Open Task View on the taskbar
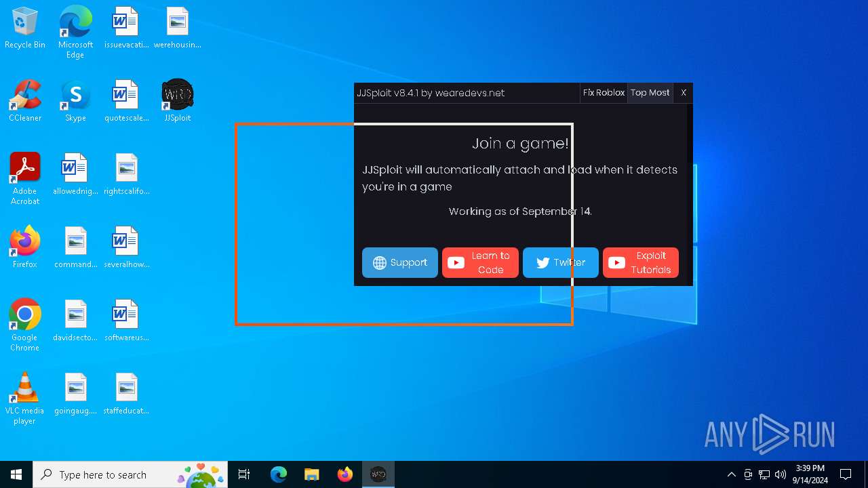This screenshot has width=868, height=488. click(x=244, y=474)
